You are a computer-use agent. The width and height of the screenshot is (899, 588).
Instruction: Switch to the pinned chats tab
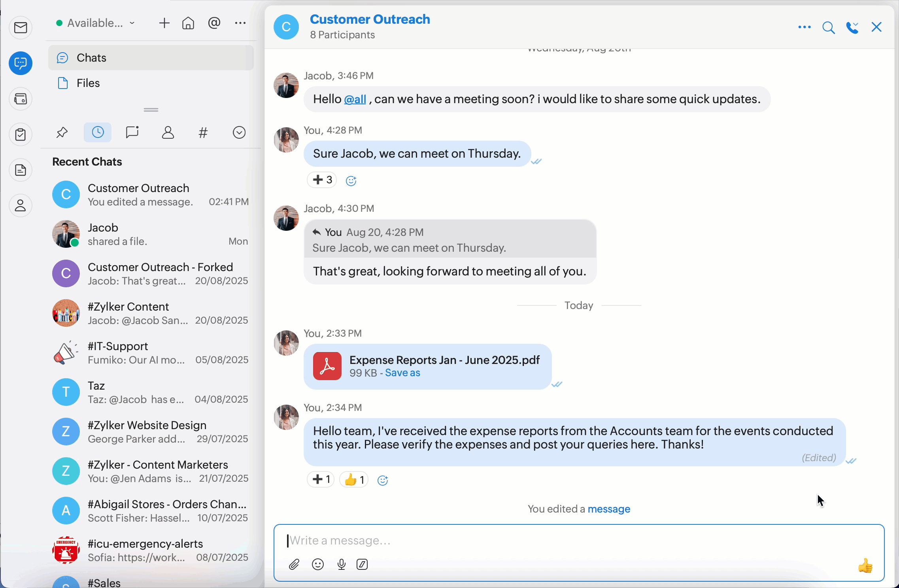point(62,132)
